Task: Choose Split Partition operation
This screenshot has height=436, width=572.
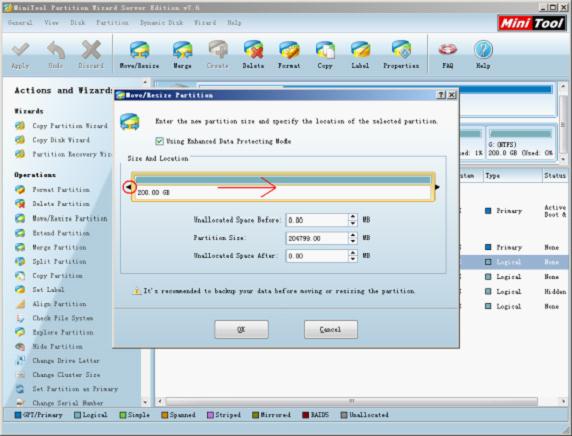Action: pyautogui.click(x=51, y=262)
